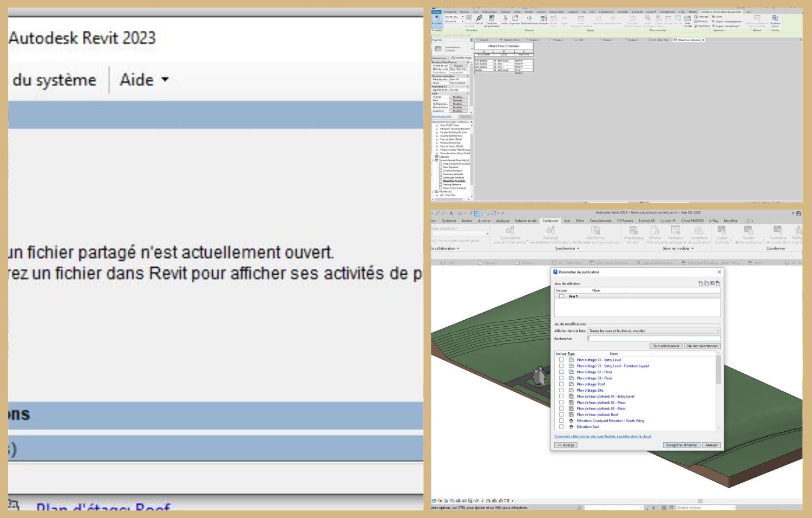Click the duplicate selection set icon in the dialog
The image size is (812, 518).
706,283
